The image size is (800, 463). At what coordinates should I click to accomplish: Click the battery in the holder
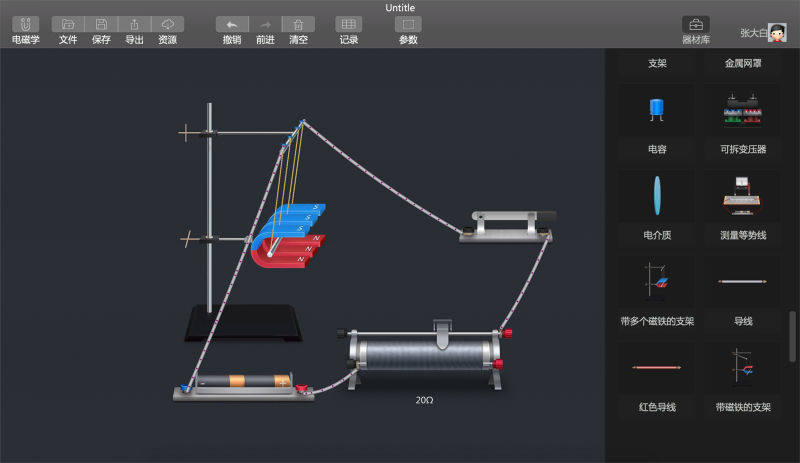click(243, 382)
